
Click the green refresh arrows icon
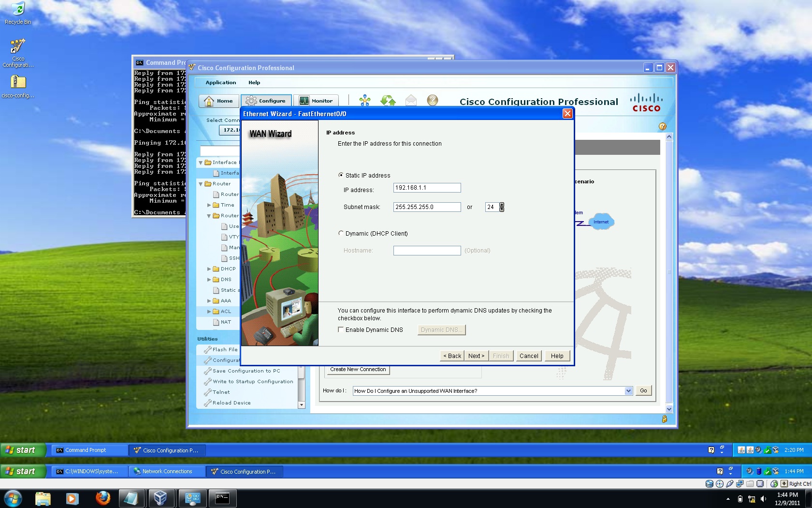click(x=388, y=101)
